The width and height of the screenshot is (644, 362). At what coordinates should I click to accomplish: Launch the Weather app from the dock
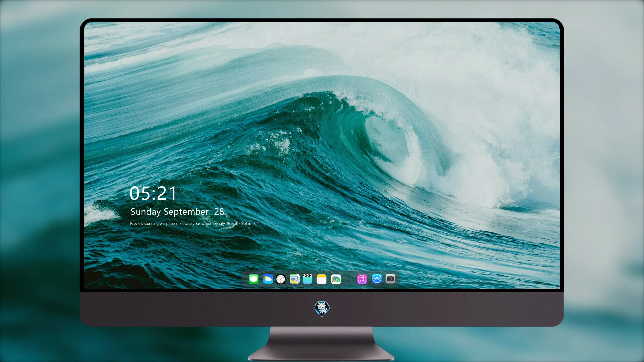coord(268,279)
